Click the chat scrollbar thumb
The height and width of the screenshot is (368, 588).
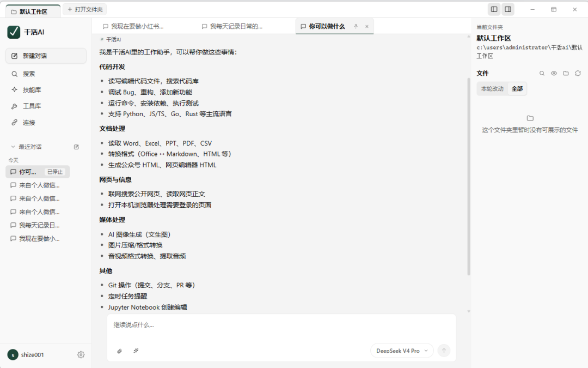click(469, 177)
